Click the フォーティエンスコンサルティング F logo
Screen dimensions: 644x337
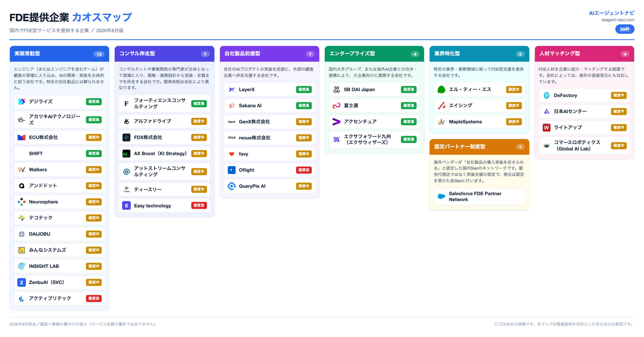tap(127, 104)
